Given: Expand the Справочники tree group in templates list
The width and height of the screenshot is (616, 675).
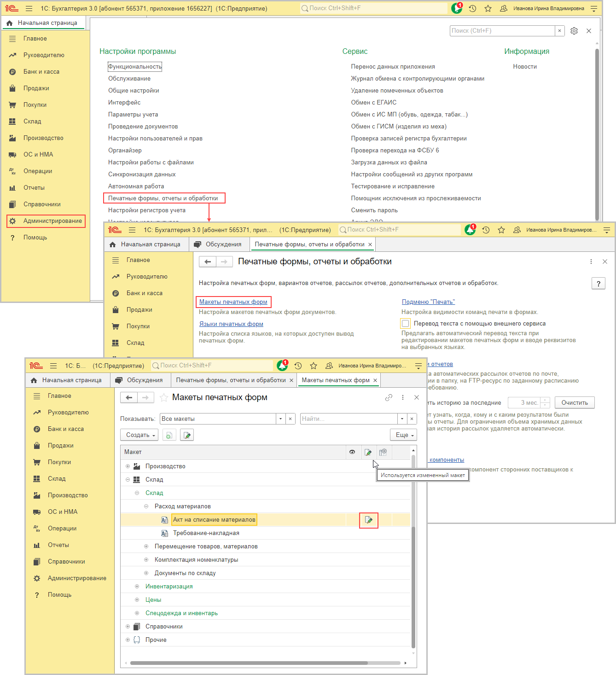Looking at the screenshot, I should [x=128, y=627].
